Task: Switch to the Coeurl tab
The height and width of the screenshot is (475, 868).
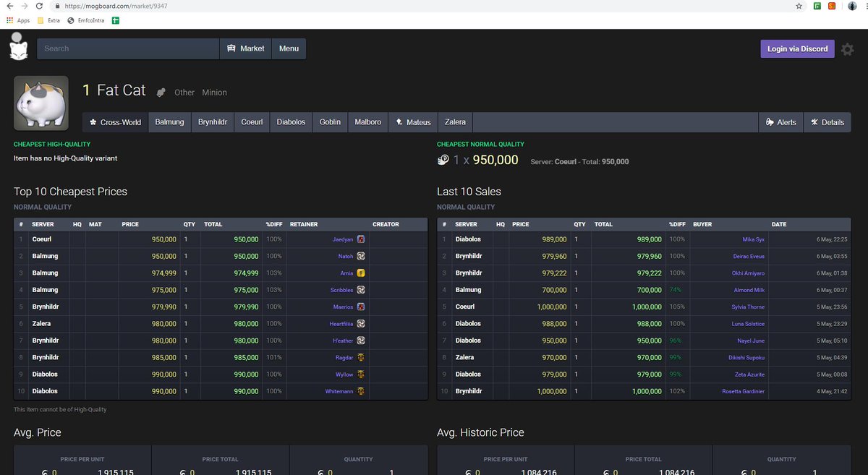Action: point(252,122)
